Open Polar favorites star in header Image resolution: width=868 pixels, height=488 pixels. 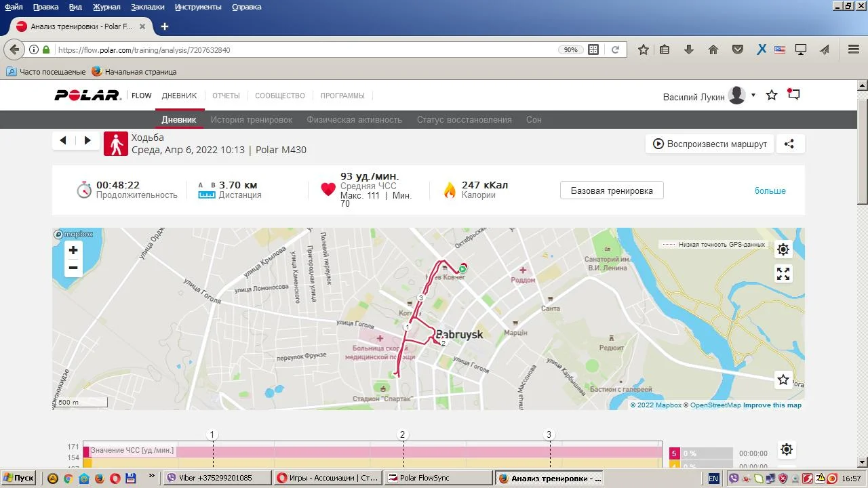[x=772, y=96]
